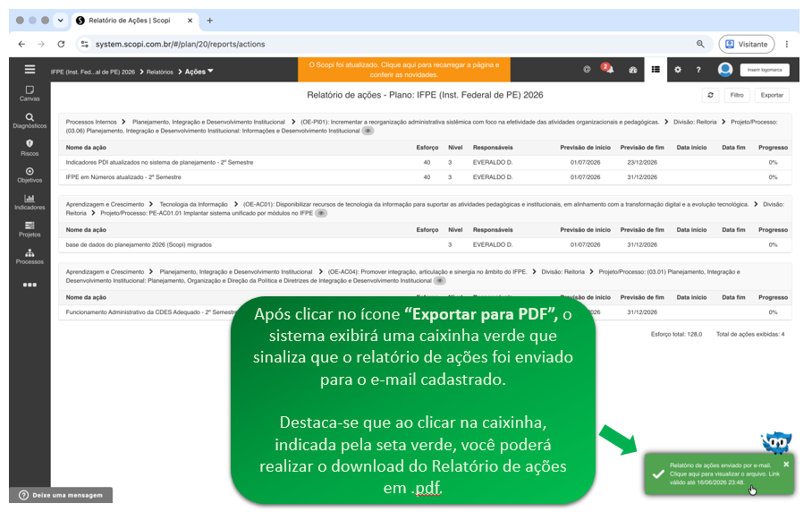Open notifications bell with 2 badge

tap(608, 69)
